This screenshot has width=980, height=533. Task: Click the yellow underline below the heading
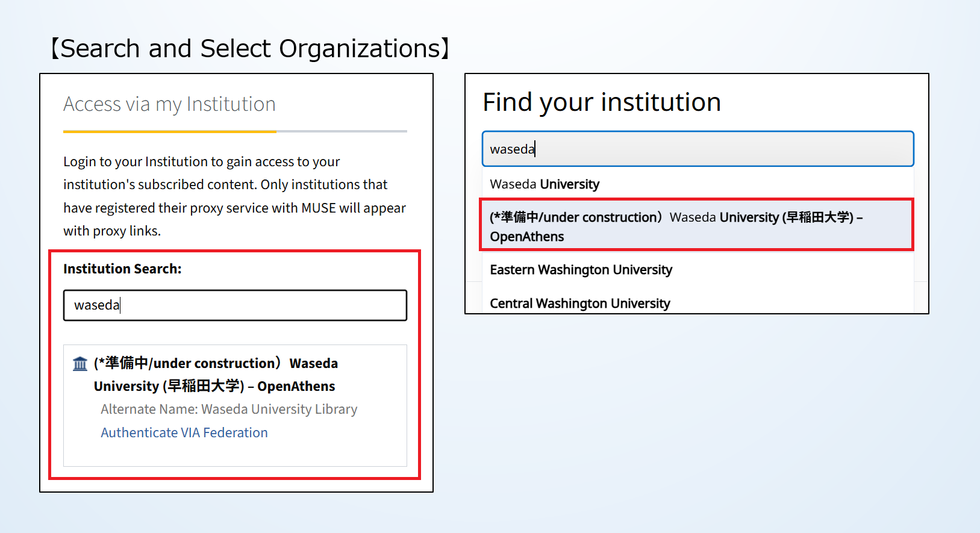(x=169, y=131)
